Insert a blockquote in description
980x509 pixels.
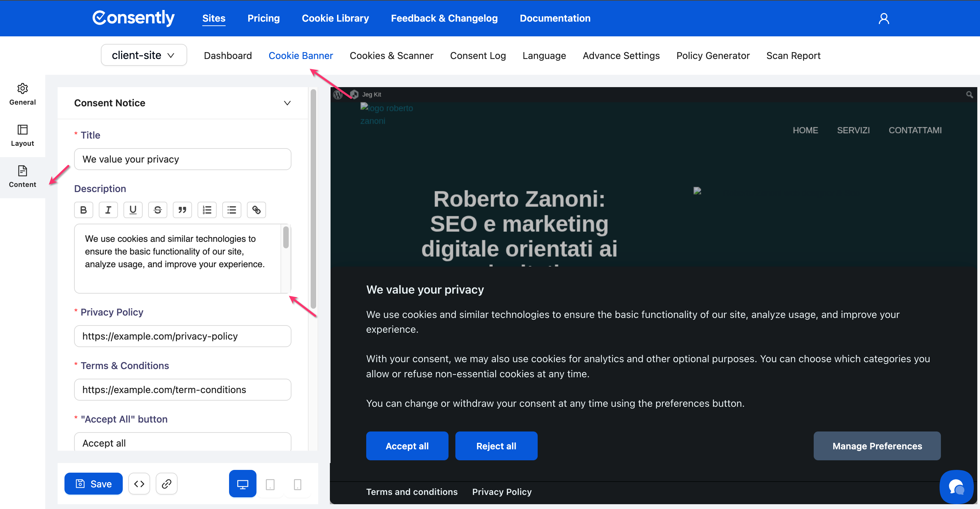(x=182, y=210)
